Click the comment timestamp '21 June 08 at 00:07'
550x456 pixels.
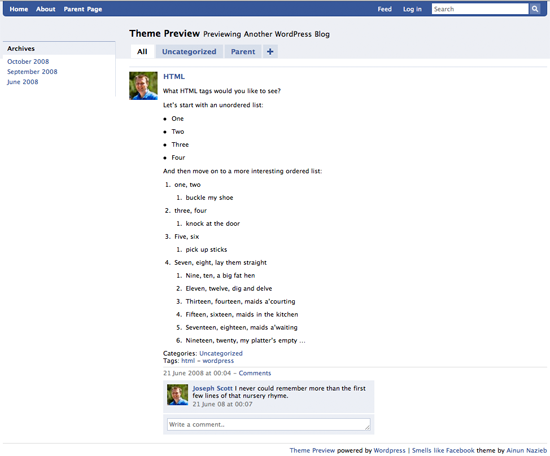(222, 404)
